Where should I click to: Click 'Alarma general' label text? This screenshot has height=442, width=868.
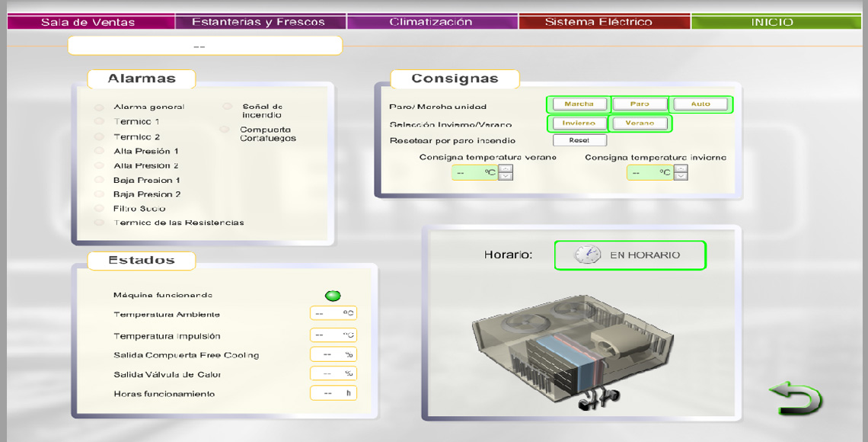click(149, 107)
